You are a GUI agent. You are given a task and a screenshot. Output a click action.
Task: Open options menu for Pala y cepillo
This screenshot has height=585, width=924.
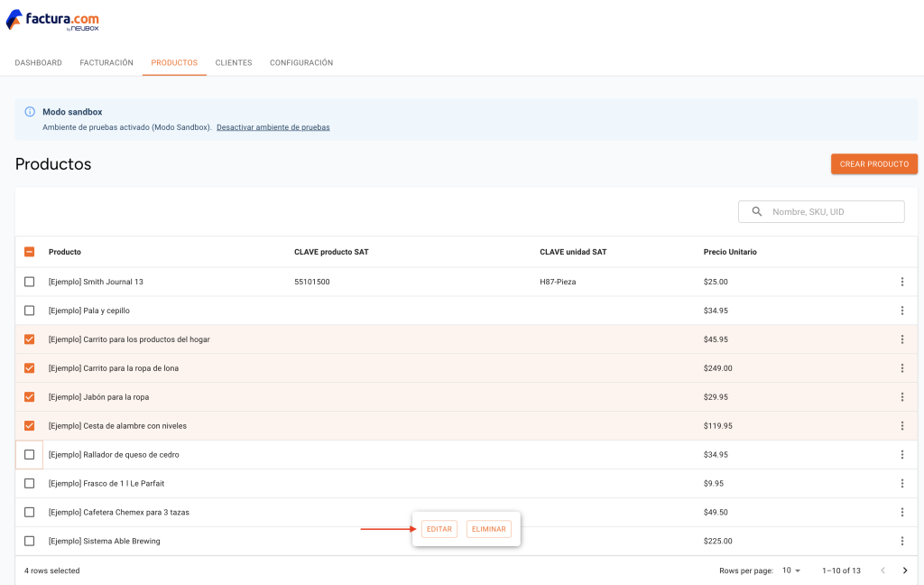tap(901, 311)
